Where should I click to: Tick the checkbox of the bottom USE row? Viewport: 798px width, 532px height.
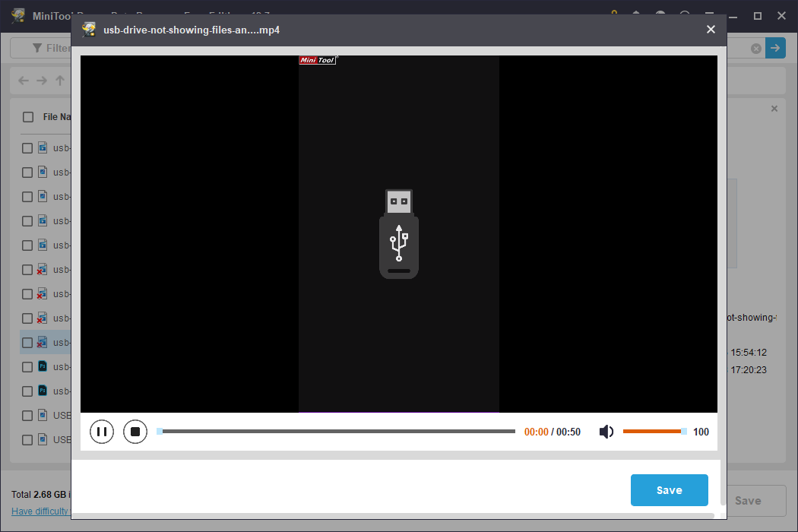(x=27, y=440)
